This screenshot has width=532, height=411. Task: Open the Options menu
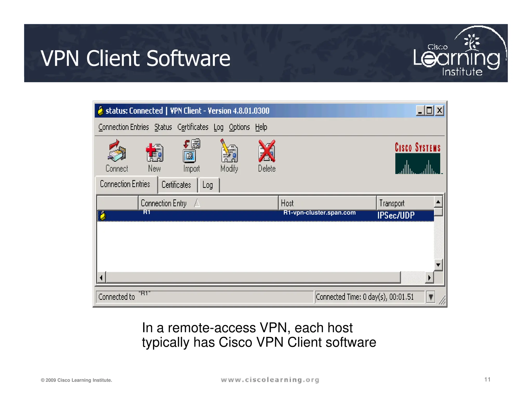pyautogui.click(x=239, y=127)
